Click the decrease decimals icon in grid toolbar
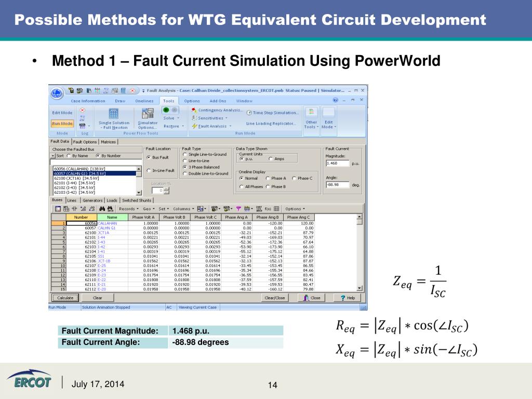The height and width of the screenshot is (399, 532). tap(91, 209)
